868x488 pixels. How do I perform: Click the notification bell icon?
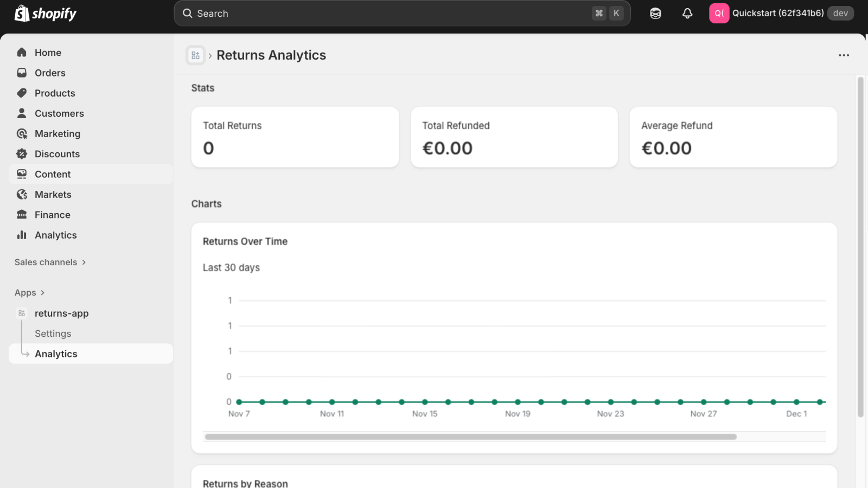(687, 13)
